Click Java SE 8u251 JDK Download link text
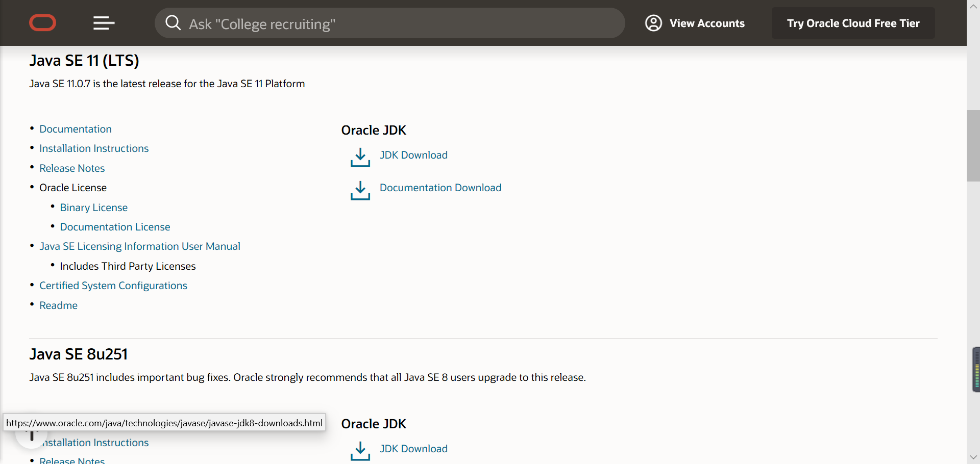This screenshot has height=464, width=980. 413,449
